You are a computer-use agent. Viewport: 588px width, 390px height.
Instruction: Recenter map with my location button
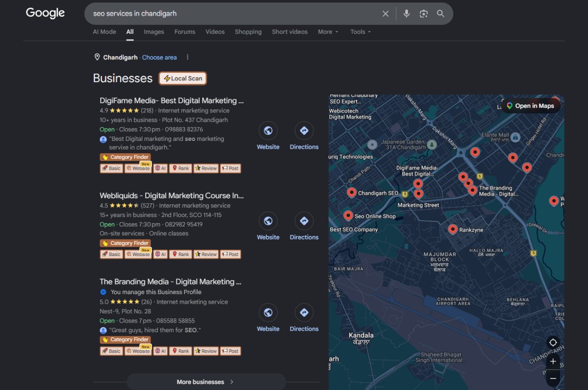pyautogui.click(x=553, y=343)
